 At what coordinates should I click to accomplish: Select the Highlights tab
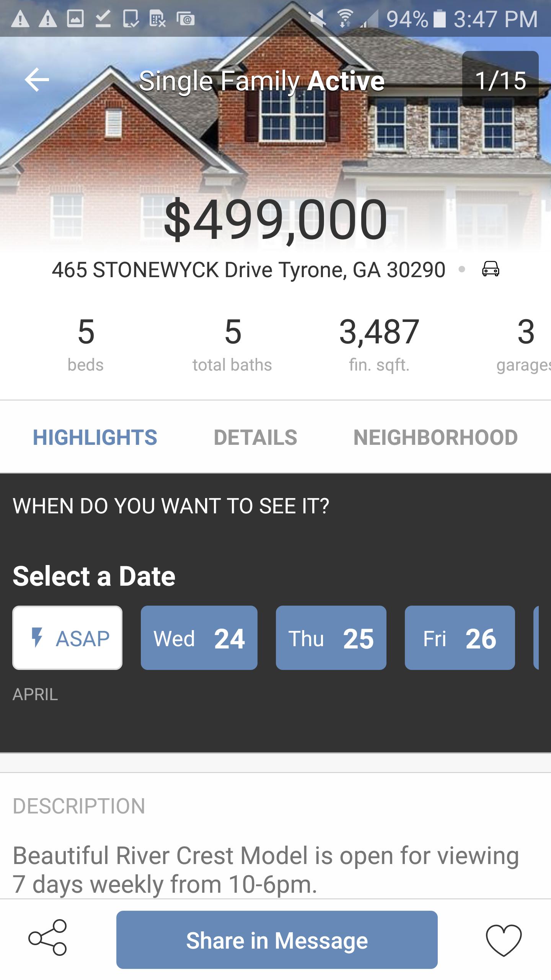[x=95, y=437]
